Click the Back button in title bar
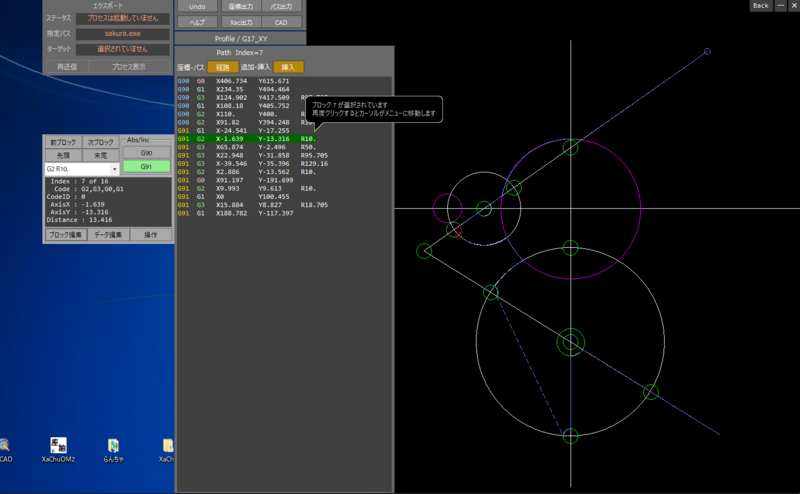 click(x=761, y=6)
